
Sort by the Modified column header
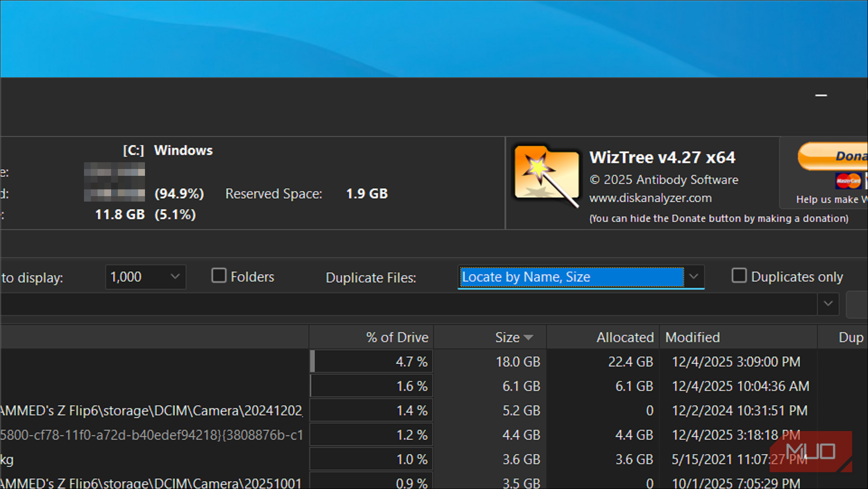738,337
